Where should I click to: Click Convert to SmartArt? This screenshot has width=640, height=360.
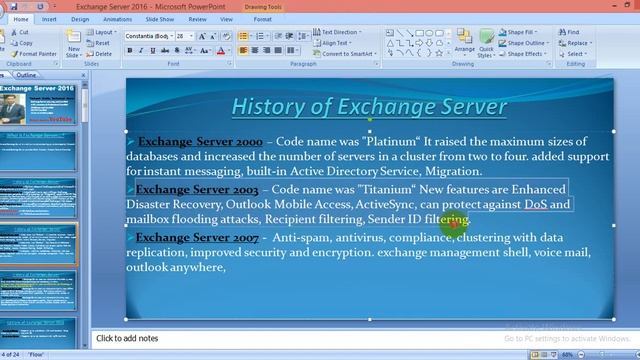(x=345, y=54)
